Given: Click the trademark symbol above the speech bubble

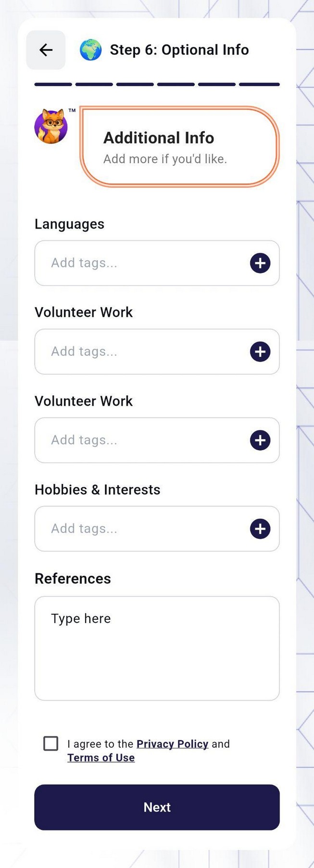Looking at the screenshot, I should [x=73, y=111].
